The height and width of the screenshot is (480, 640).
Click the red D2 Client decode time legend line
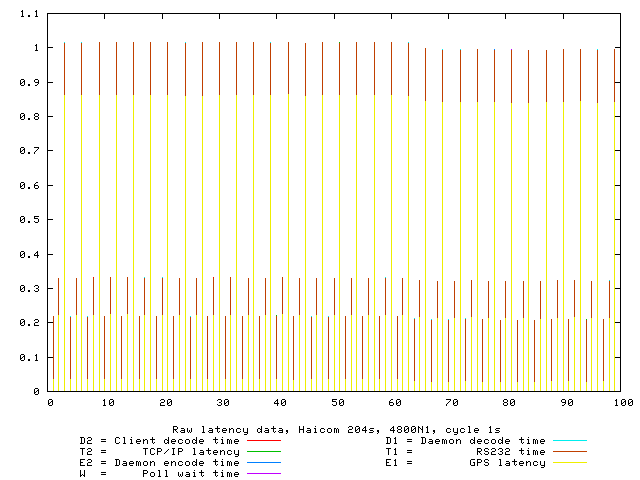tap(264, 440)
